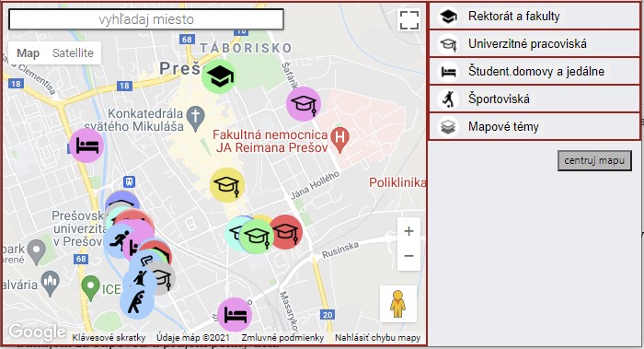Click the purple bed marker near road 18
Viewport: 644px width, 349px height.
click(86, 145)
